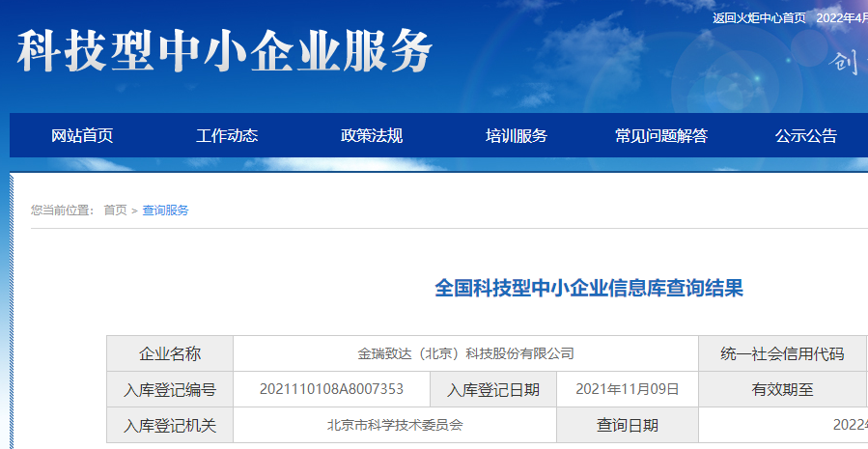Screen dimensions: 868x449
Task: Click the 查询服务 breadcrumb link
Action: click(165, 210)
